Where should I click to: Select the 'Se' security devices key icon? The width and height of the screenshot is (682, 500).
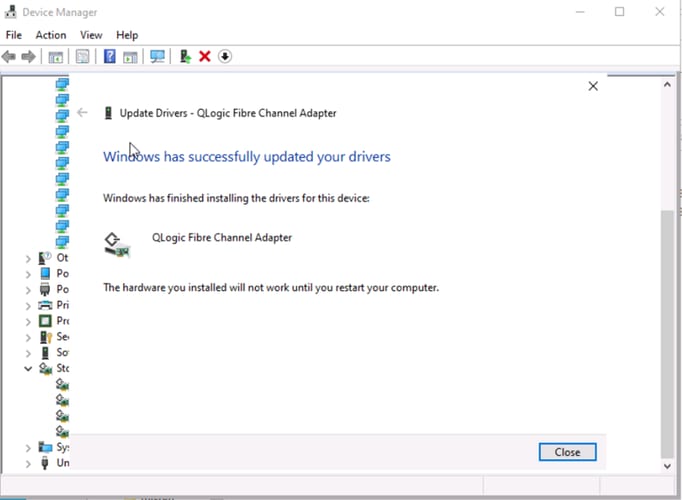(x=45, y=337)
